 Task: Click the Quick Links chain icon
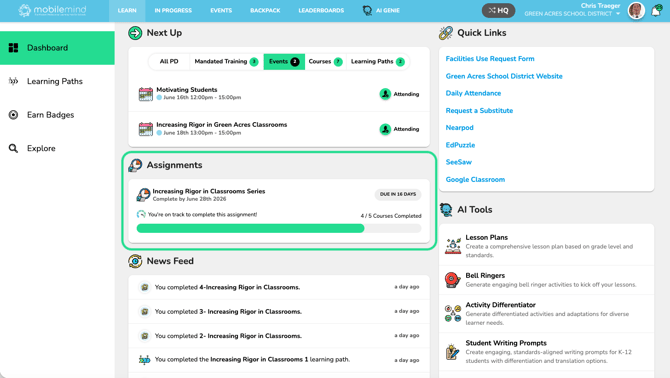pos(446,33)
